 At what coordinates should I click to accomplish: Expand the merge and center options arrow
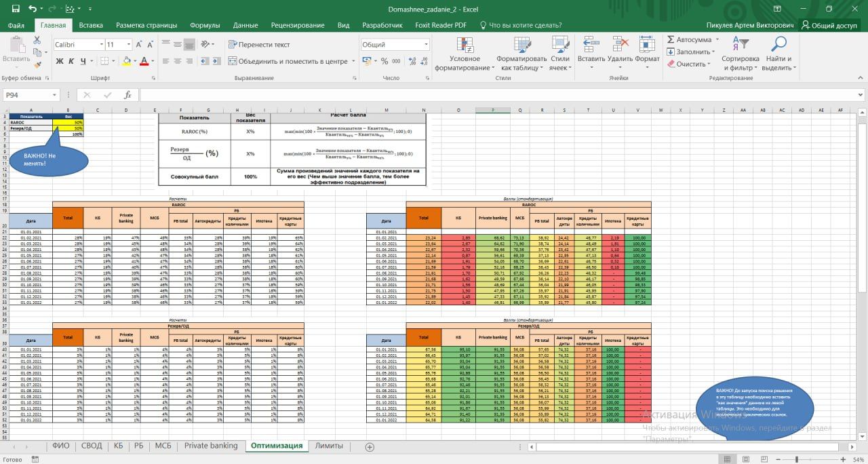[353, 61]
